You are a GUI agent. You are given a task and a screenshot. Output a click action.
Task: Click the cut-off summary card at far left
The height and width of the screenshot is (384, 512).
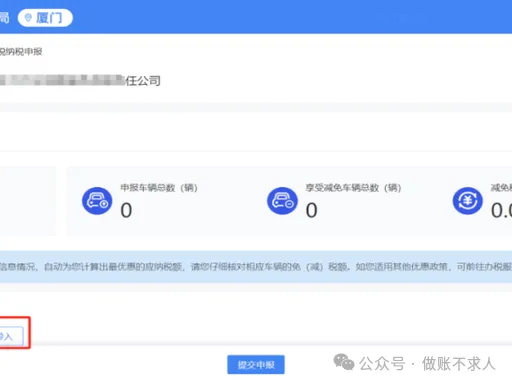click(x=28, y=201)
